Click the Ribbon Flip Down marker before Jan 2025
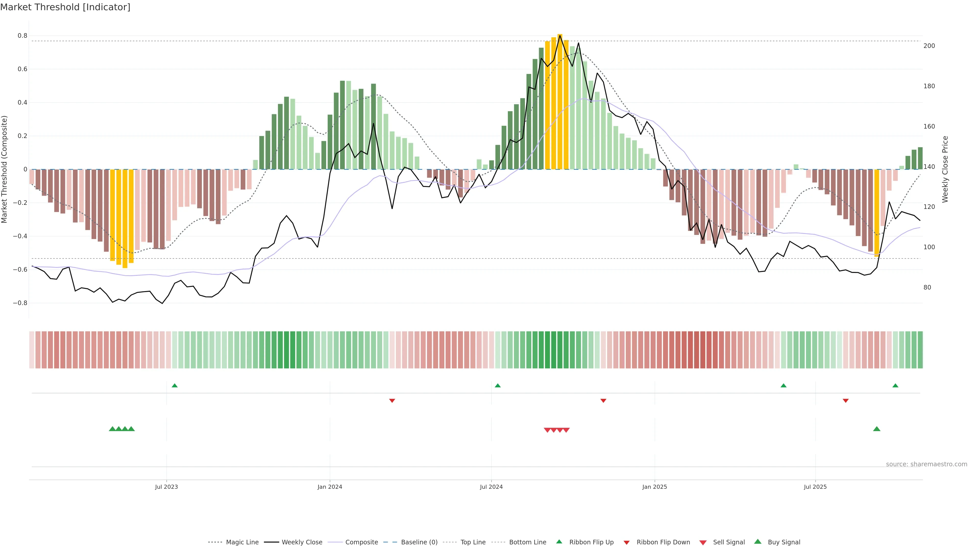The image size is (980, 551). coord(603,400)
